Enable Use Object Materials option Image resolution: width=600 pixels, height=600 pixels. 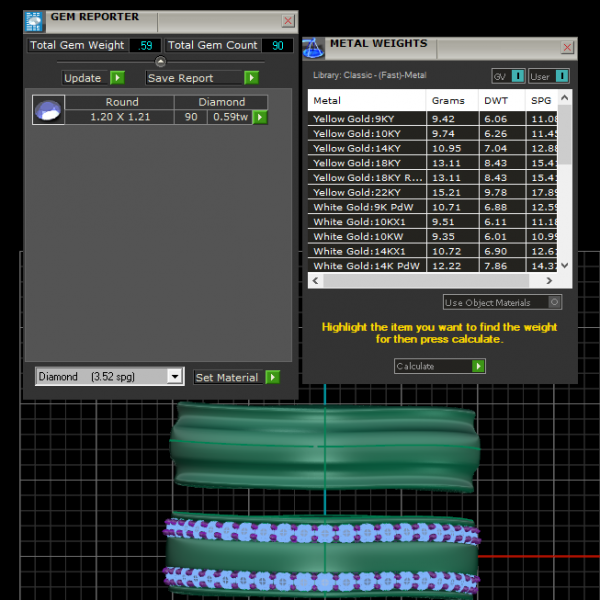pyautogui.click(x=555, y=302)
